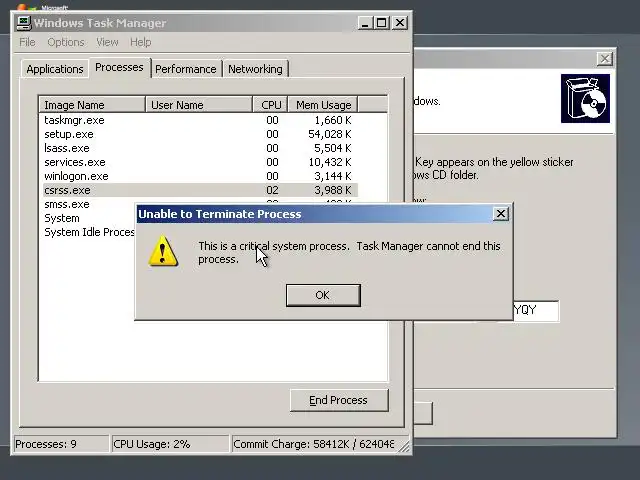Sort by User Name column header

199,105
